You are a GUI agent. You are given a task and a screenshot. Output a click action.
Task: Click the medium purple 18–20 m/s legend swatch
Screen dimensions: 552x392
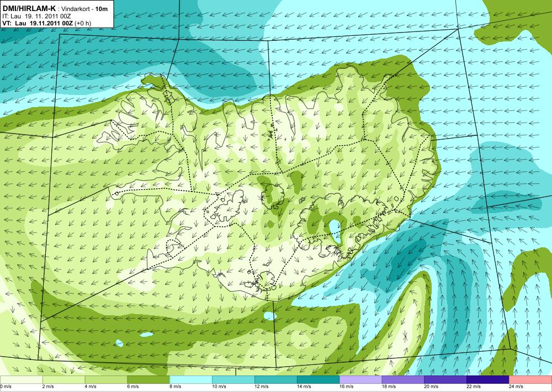tap(403, 380)
